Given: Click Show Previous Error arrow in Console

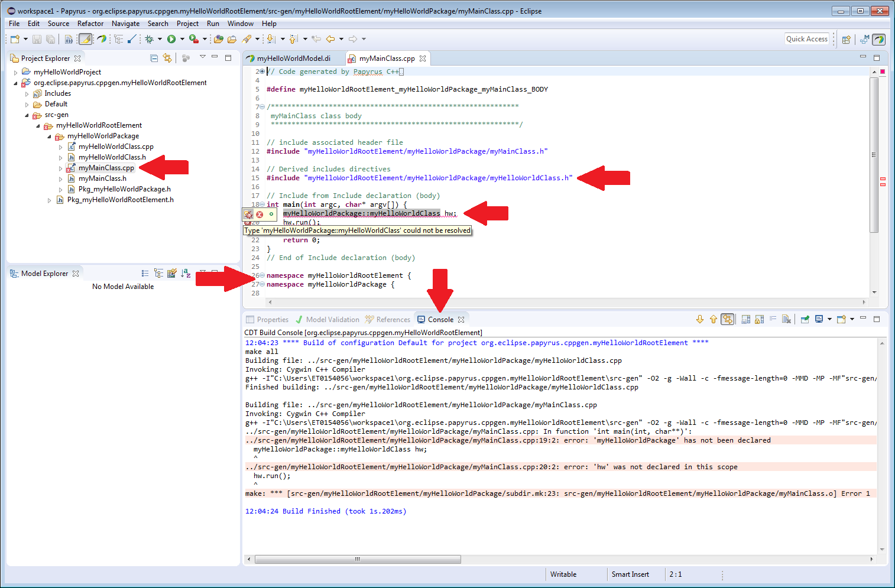Looking at the screenshot, I should [x=714, y=319].
